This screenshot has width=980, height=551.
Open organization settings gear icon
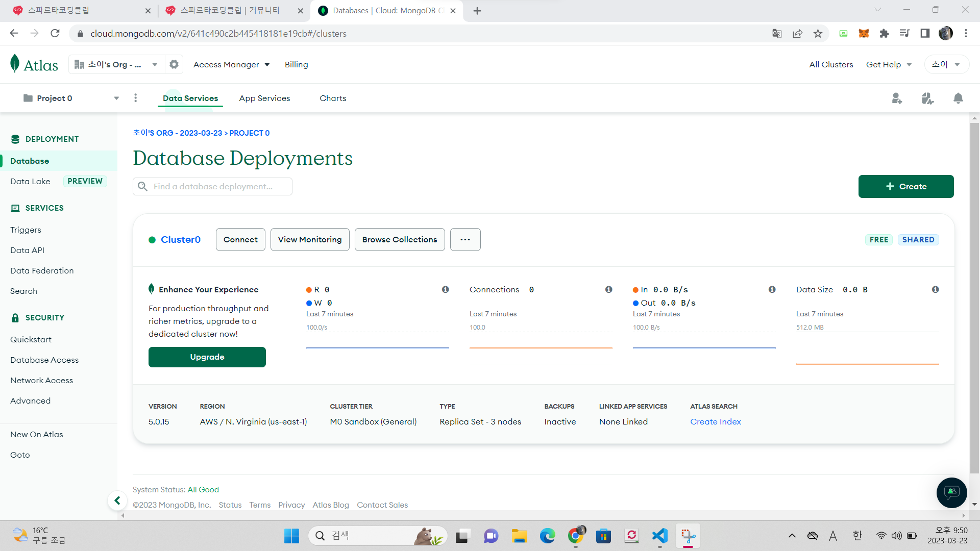pos(174,64)
